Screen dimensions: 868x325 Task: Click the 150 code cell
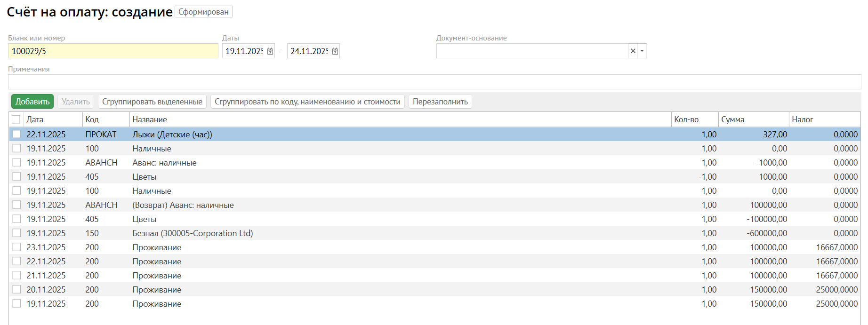[x=106, y=233]
